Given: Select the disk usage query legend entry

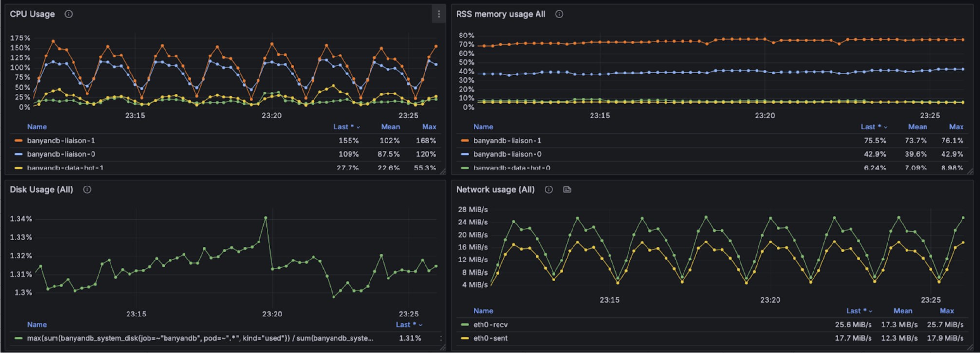Looking at the screenshot, I should pyautogui.click(x=200, y=338).
